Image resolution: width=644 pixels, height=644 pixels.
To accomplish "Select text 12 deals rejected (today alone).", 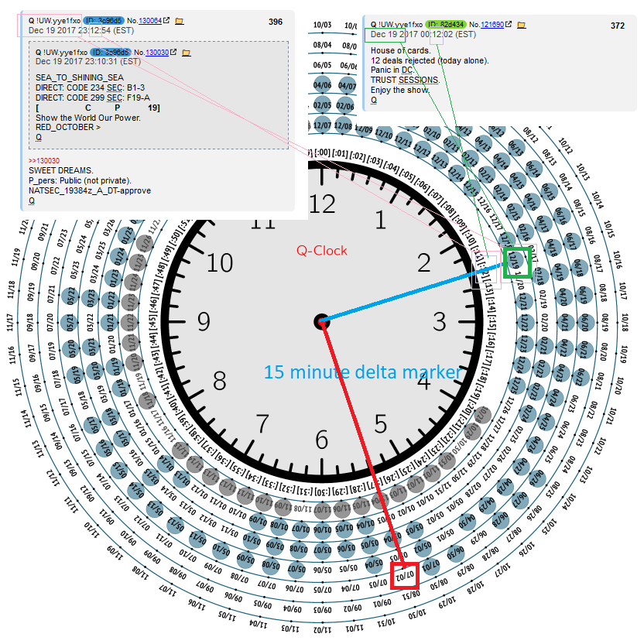I will pyautogui.click(x=430, y=60).
